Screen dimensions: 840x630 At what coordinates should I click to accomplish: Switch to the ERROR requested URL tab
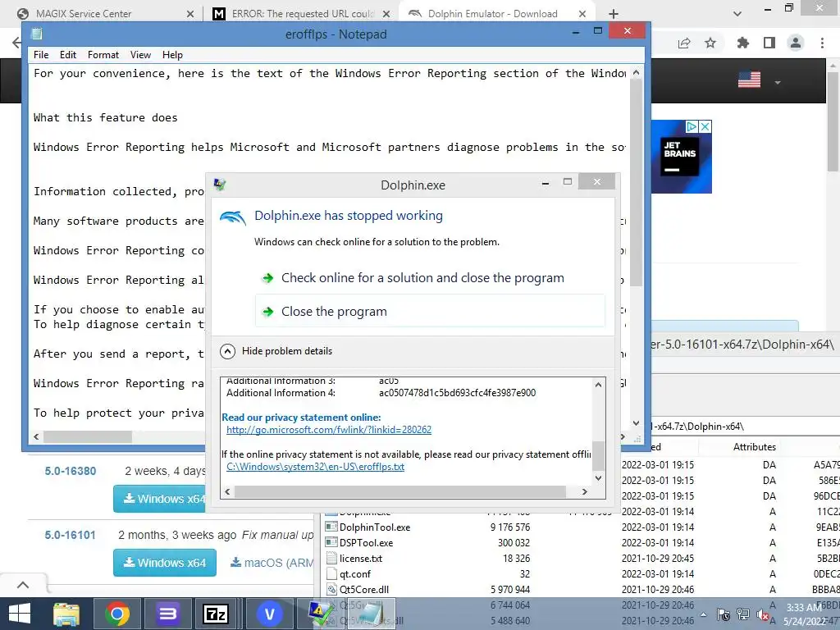tap(300, 14)
